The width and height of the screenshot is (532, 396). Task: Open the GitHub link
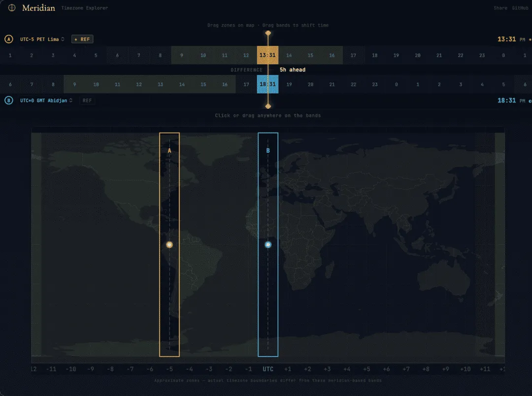520,8
